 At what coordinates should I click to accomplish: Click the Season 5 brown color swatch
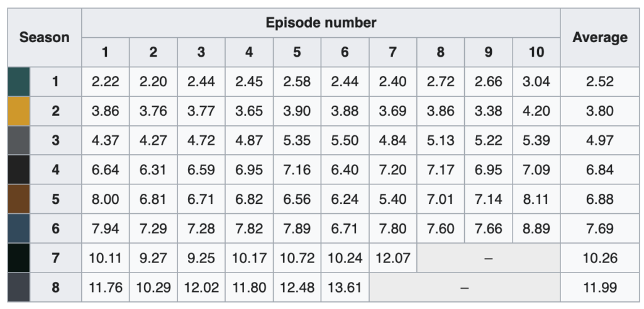(19, 199)
